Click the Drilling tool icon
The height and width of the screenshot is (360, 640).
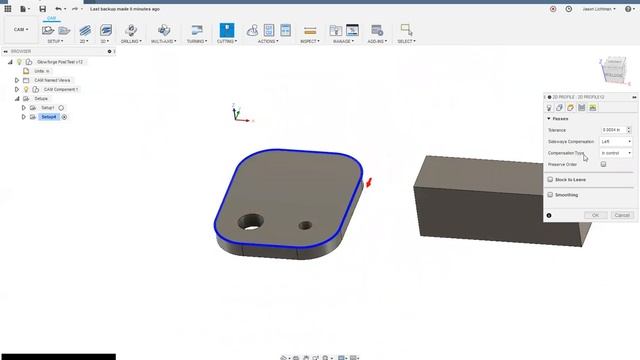click(x=131, y=30)
